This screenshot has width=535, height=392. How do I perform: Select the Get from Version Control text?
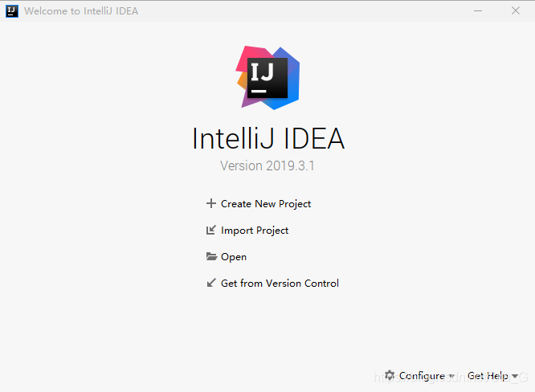tap(280, 284)
